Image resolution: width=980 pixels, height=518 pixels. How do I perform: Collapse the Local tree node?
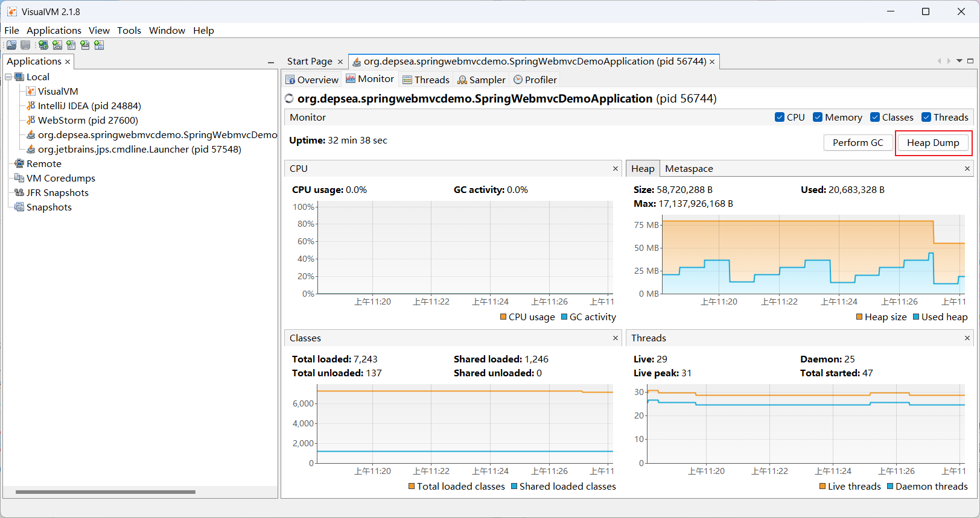pyautogui.click(x=8, y=77)
